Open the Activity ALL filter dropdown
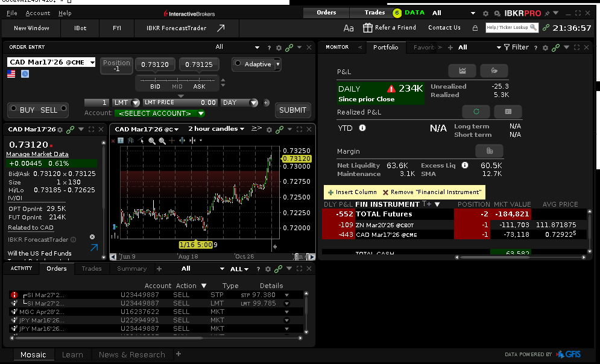 [x=239, y=269]
